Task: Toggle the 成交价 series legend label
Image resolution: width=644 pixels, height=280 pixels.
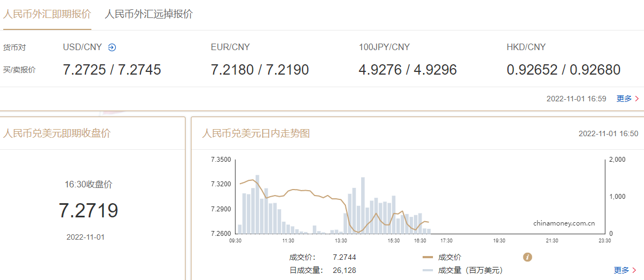Action: point(449,257)
